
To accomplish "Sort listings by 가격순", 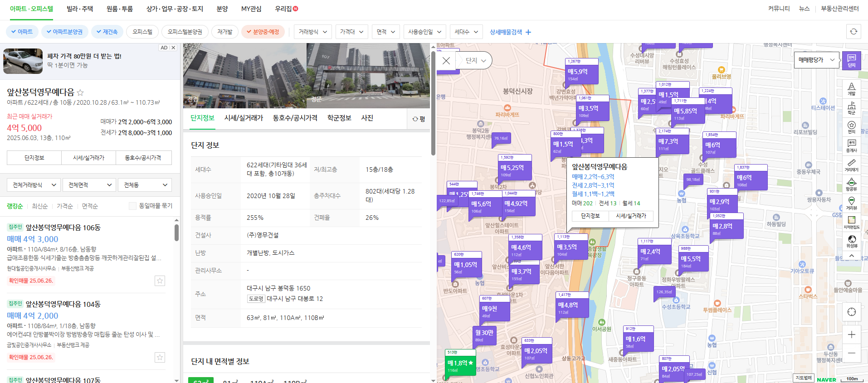I will (65, 206).
